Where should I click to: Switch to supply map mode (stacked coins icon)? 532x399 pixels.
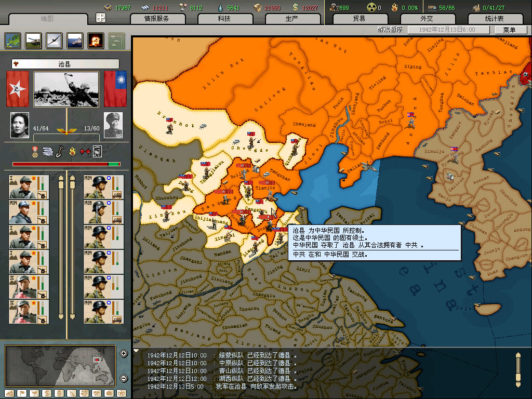coord(59,393)
